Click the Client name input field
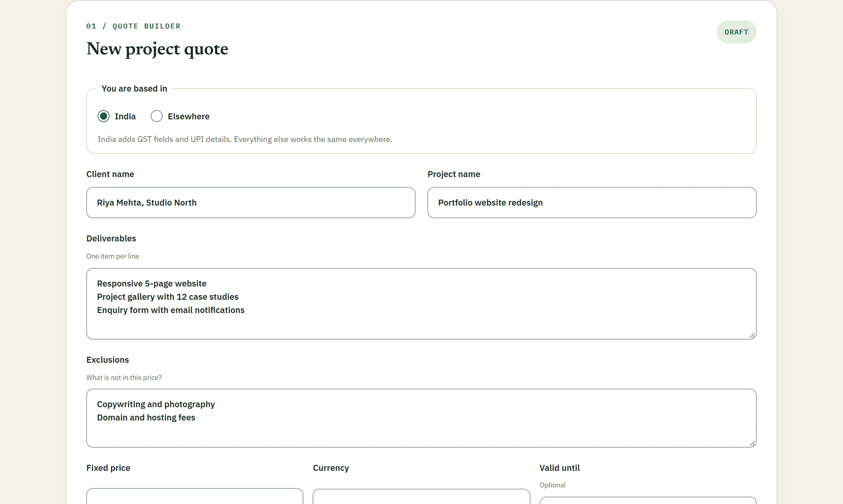The height and width of the screenshot is (504, 843). [x=251, y=202]
